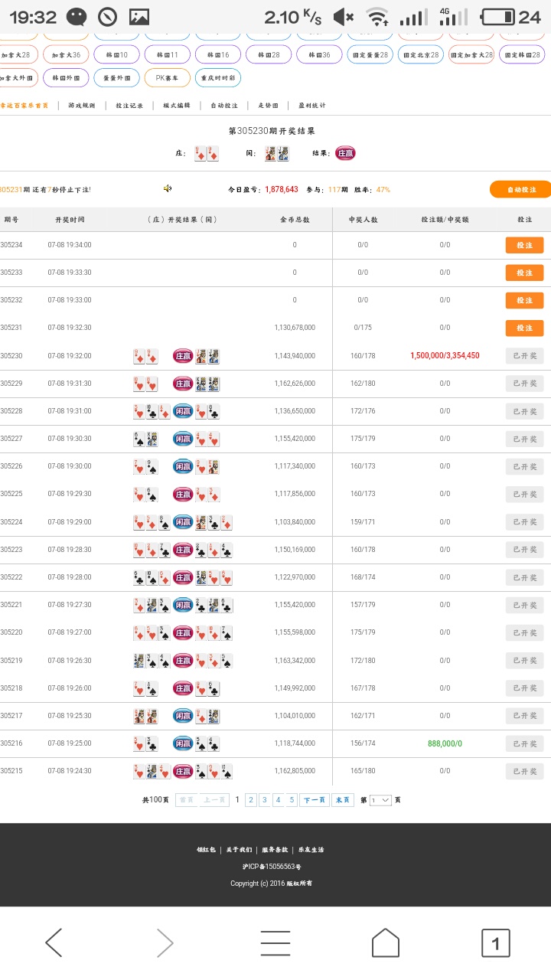
Task: Switch to the 投注记录 tab
Action: (x=129, y=106)
